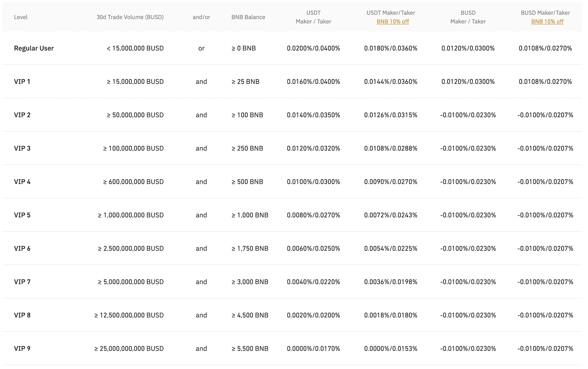
Task: Select the 30d Trade Volume (BUSD) header
Action: (130, 17)
